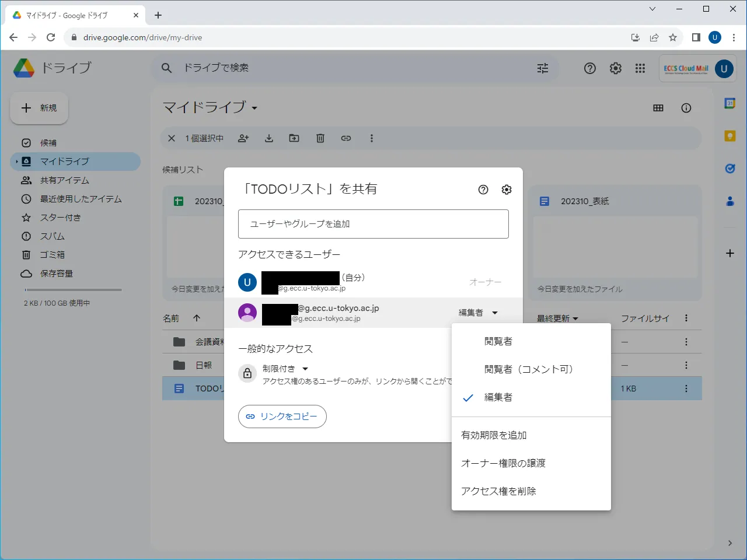The image size is (747, 560).
Task: Open the 制限付き access dropdown
Action: click(x=285, y=369)
